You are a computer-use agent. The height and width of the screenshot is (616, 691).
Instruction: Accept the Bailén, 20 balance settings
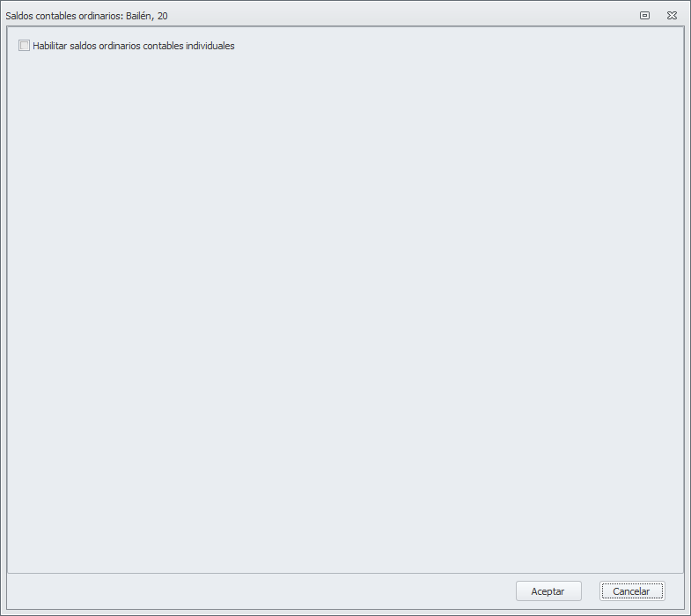point(548,590)
